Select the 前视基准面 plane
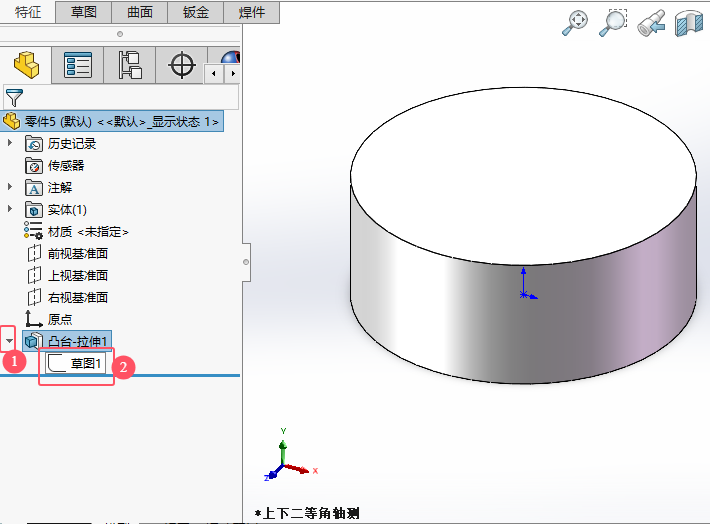The image size is (710, 524). pyautogui.click(x=77, y=253)
